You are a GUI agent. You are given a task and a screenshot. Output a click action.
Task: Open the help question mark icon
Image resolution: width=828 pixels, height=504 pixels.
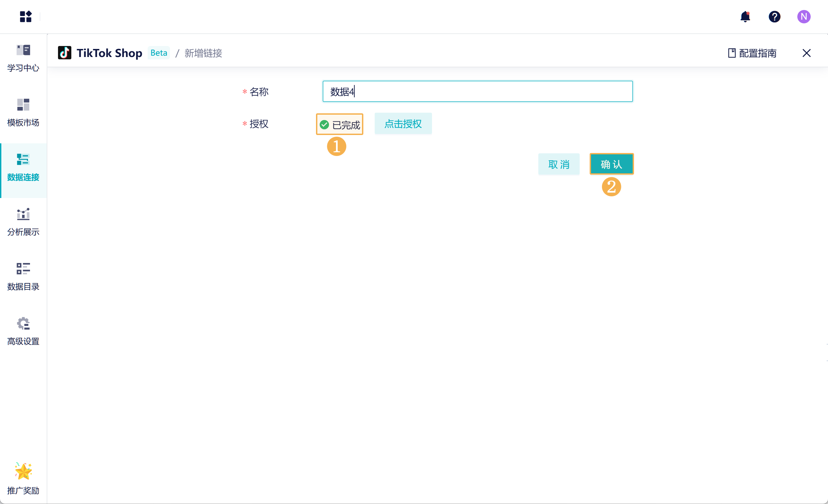pyautogui.click(x=774, y=16)
